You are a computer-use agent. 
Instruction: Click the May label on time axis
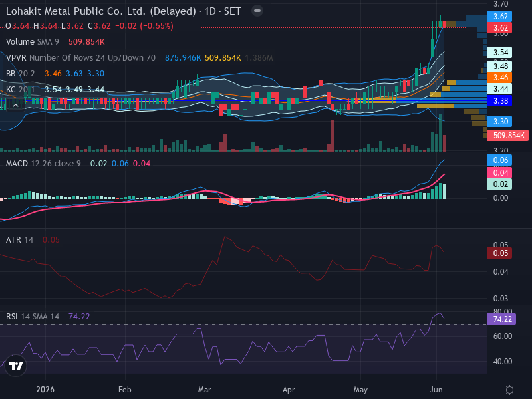pyautogui.click(x=360, y=390)
